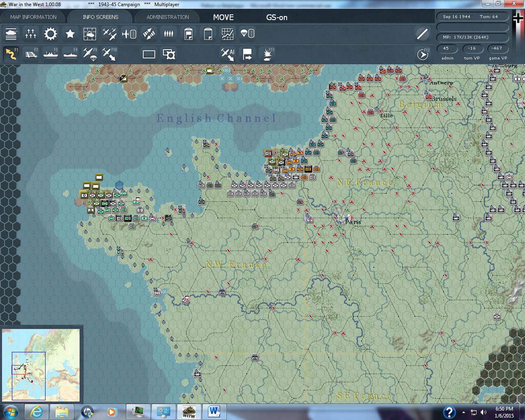Click the MP: 17K/13K (264K) readout
The image size is (525, 420).
point(472,37)
